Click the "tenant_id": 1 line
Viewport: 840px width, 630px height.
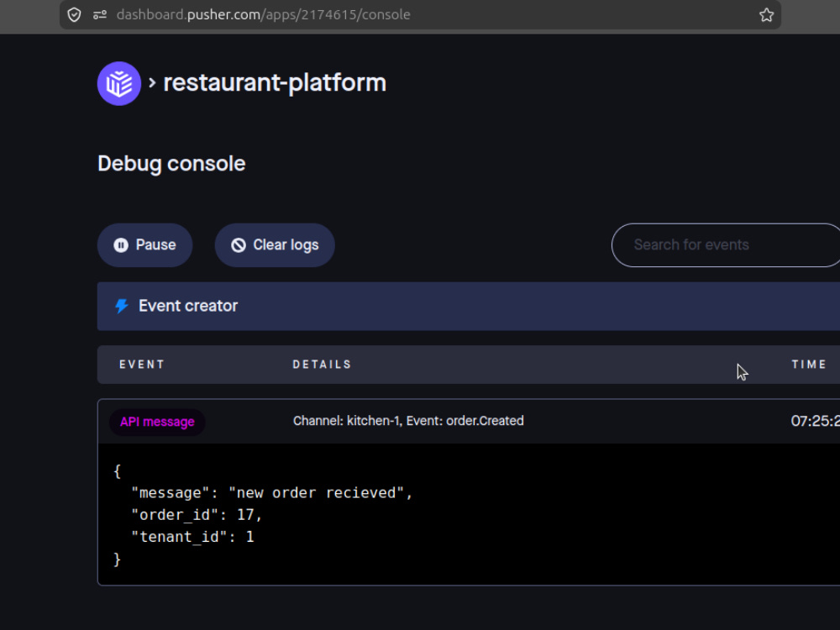[192, 537]
